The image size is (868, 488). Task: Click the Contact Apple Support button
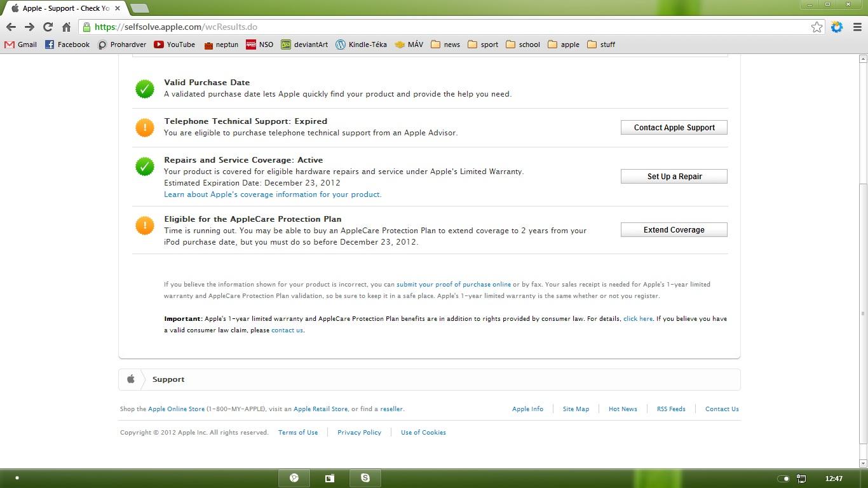pos(674,128)
